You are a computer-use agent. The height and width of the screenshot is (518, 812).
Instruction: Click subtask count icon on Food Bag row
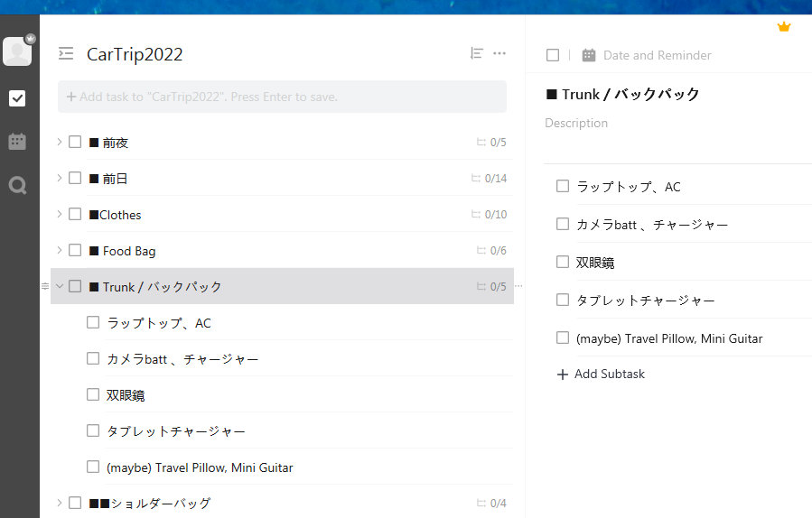click(x=481, y=251)
